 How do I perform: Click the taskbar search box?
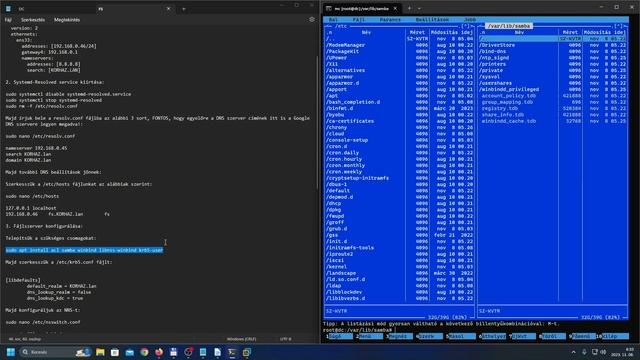click(x=55, y=352)
